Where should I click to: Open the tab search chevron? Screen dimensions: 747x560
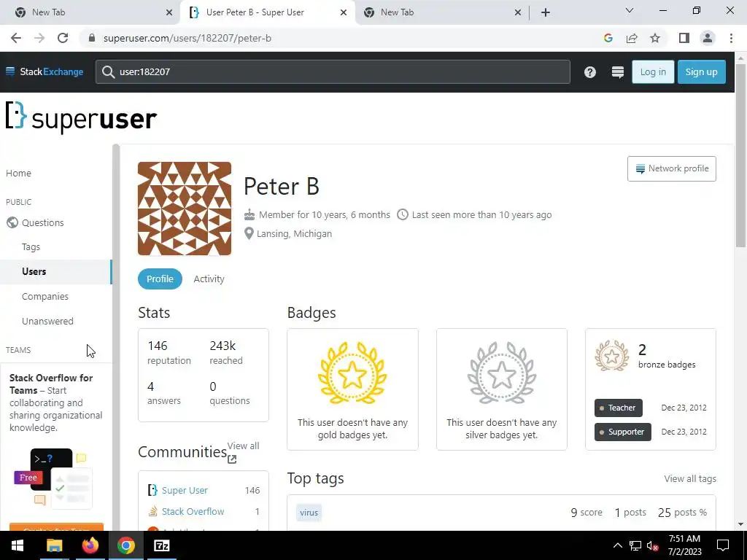coord(630,10)
